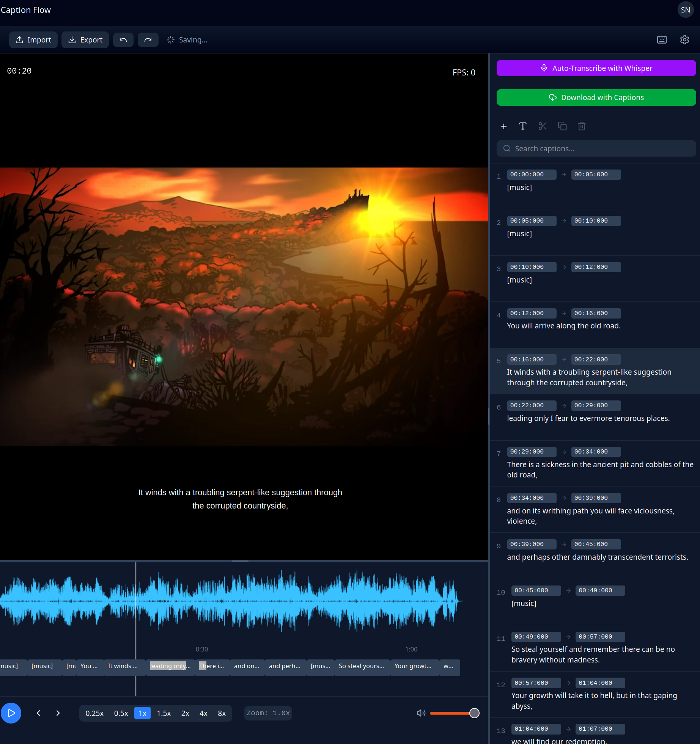Image resolution: width=700 pixels, height=744 pixels.
Task: Set playback speed to 0.5x
Action: [121, 713]
